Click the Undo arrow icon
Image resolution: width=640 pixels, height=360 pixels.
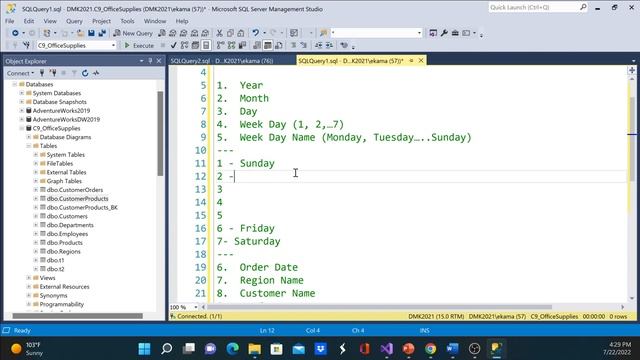pyautogui.click(x=256, y=33)
